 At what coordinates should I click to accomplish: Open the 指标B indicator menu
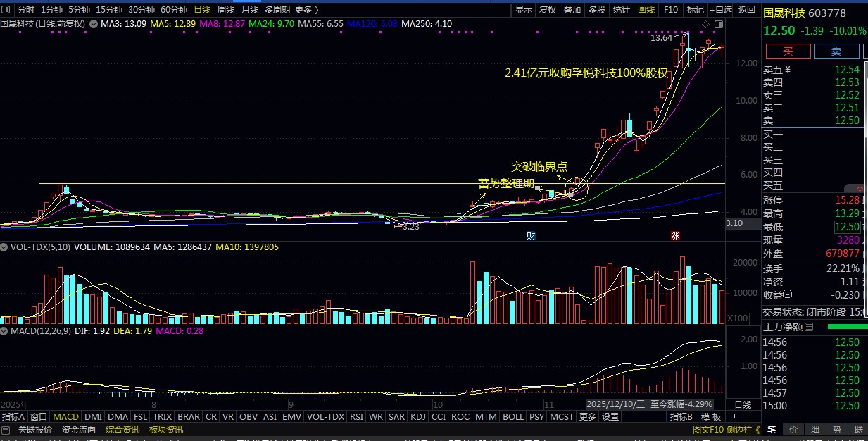[x=681, y=417]
